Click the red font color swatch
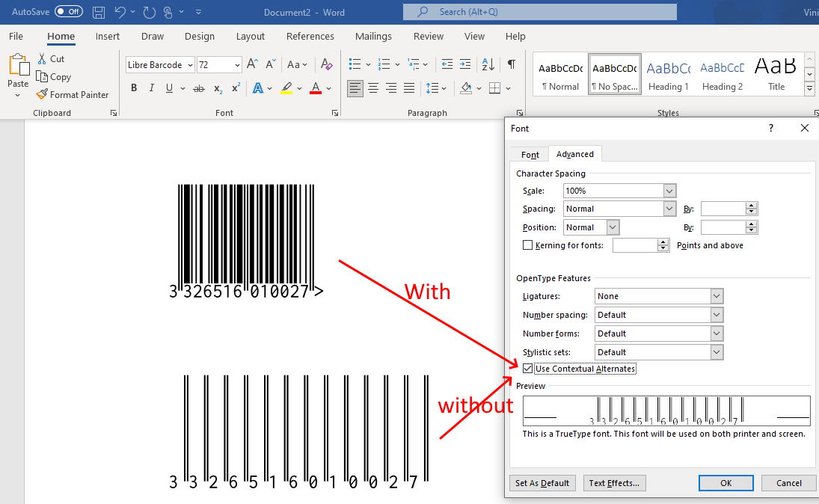Image resolution: width=819 pixels, height=504 pixels. pos(316,88)
